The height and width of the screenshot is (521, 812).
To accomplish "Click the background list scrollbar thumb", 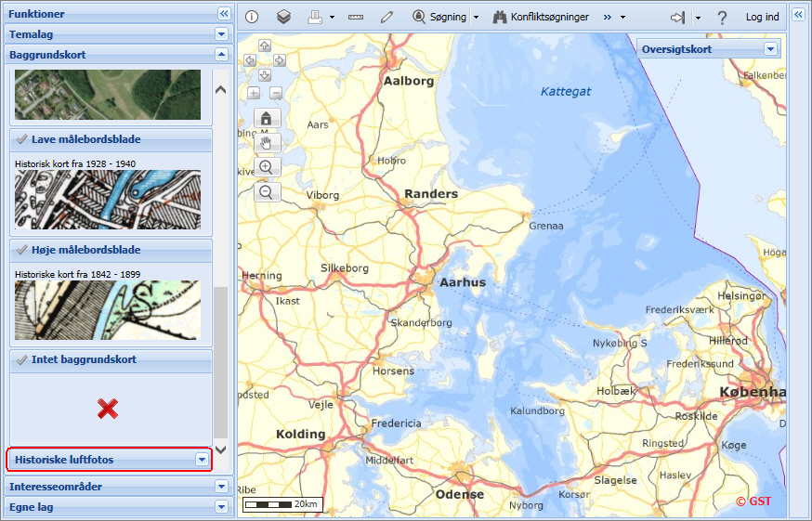I will click(x=220, y=362).
